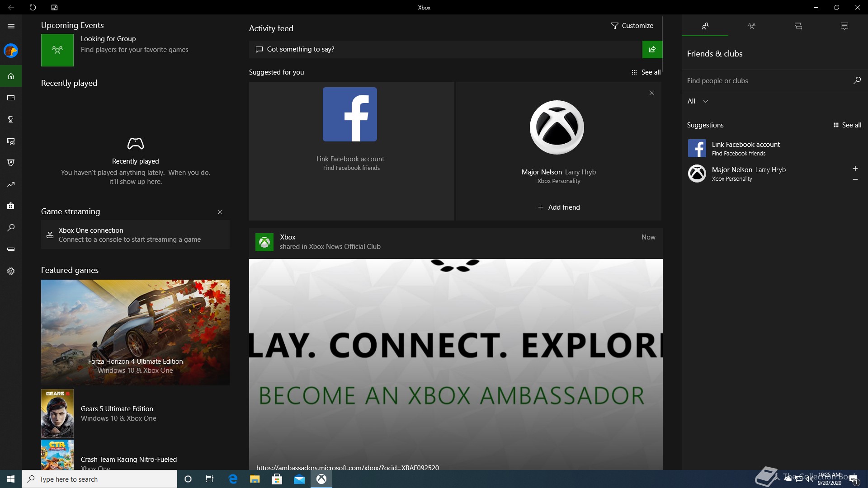Open Cortana from taskbar

point(188,479)
